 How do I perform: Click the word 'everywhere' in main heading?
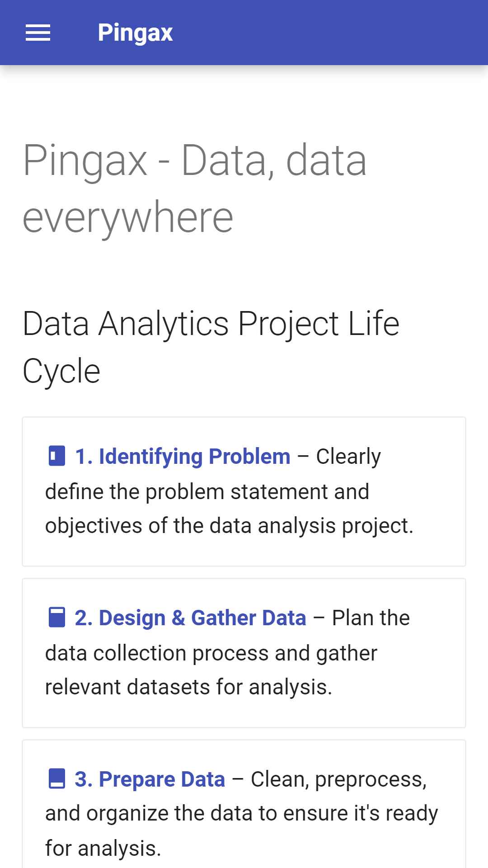tap(128, 218)
